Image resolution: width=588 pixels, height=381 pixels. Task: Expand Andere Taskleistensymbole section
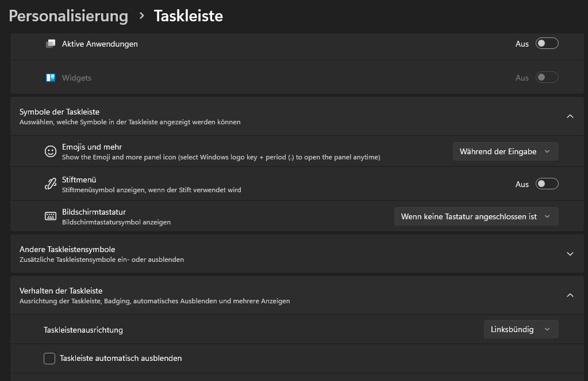coord(570,254)
